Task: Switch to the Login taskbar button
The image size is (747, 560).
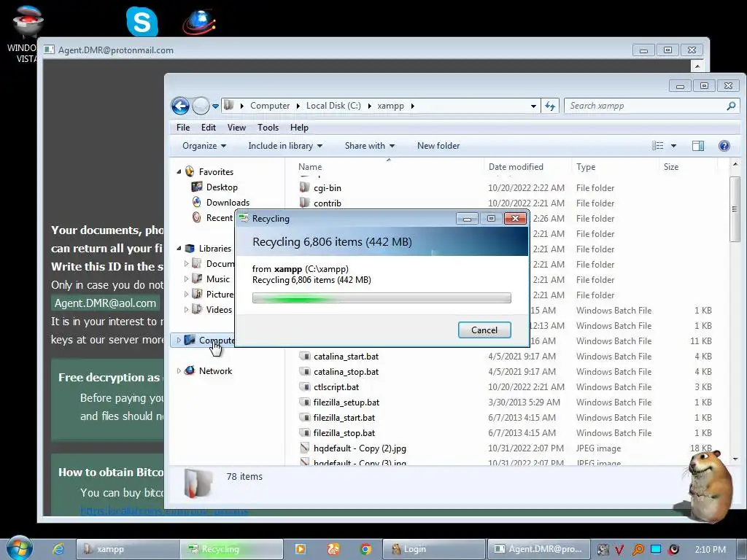Action: [433, 549]
